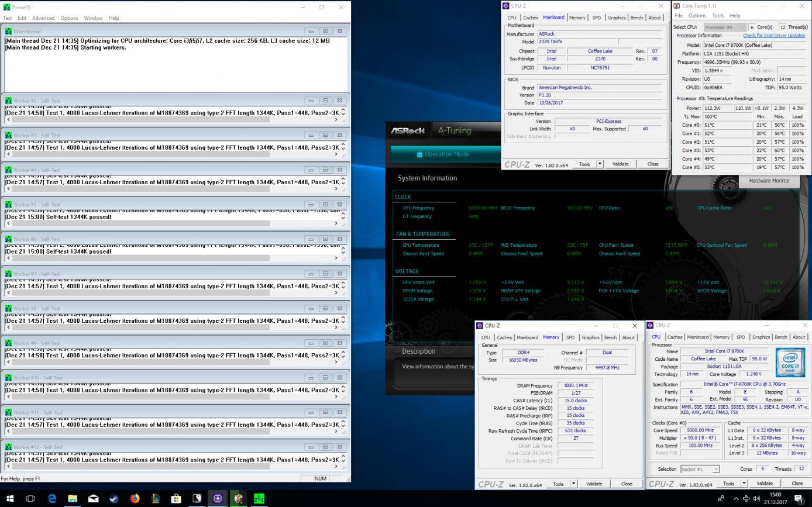Open the Prime95 Window menu
The height and width of the screenshot is (507, 812).
93,18
